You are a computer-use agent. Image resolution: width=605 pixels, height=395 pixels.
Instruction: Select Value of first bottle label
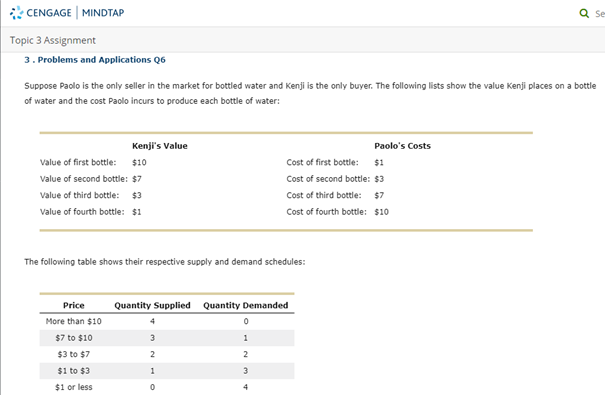pos(78,162)
